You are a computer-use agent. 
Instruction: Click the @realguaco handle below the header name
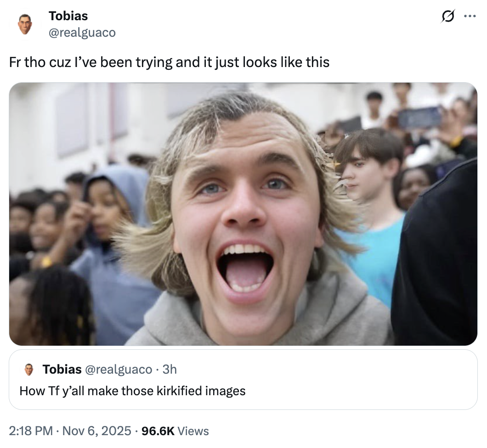coord(82,33)
